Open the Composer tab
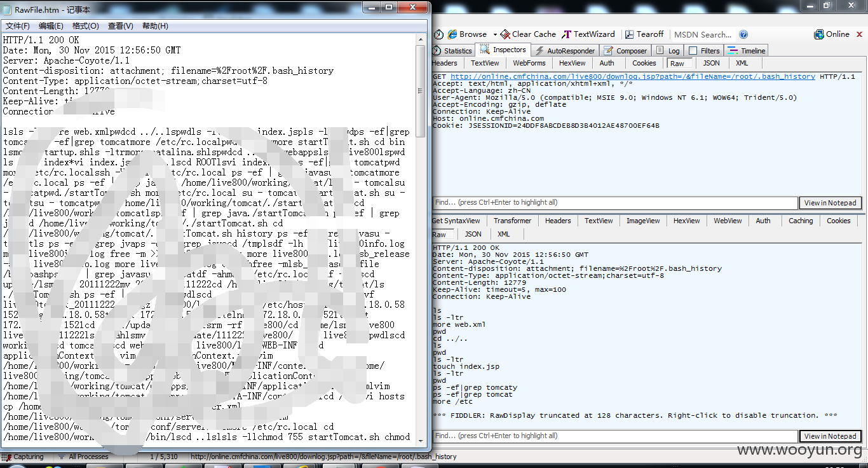 (x=625, y=51)
